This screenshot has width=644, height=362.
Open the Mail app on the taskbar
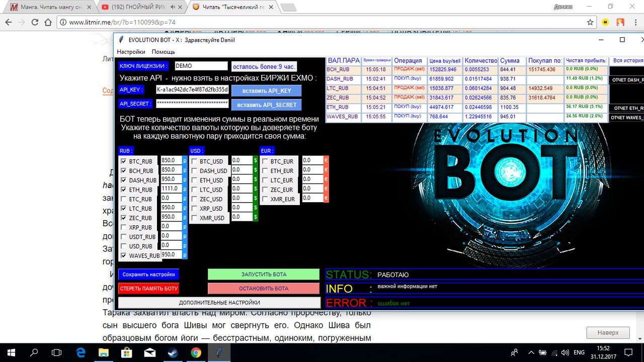pos(150,352)
